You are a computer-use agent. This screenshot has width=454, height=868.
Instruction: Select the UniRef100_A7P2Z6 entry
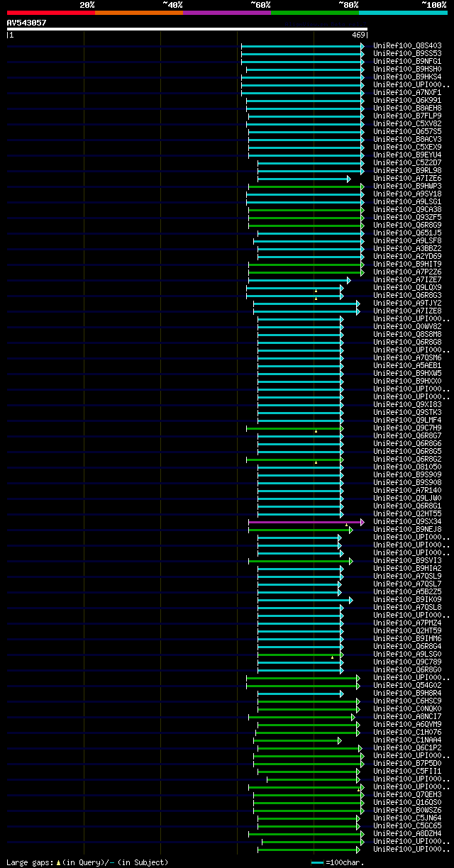pyautogui.click(x=407, y=272)
